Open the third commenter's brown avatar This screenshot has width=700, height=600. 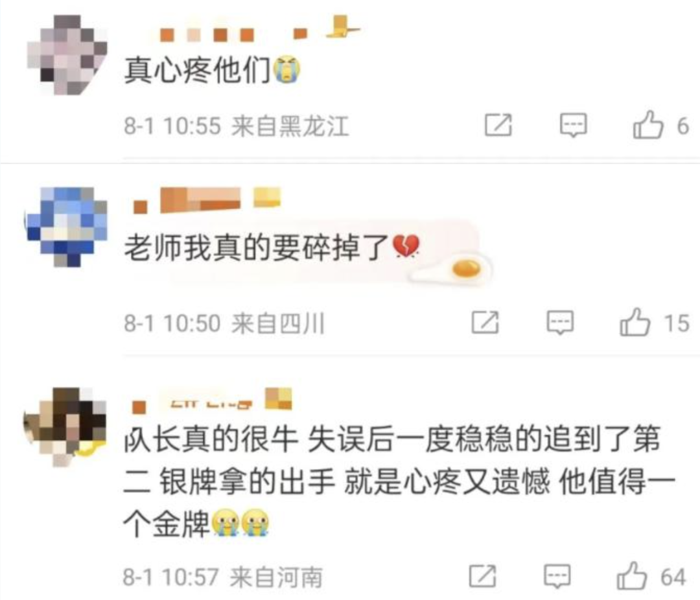click(x=65, y=427)
